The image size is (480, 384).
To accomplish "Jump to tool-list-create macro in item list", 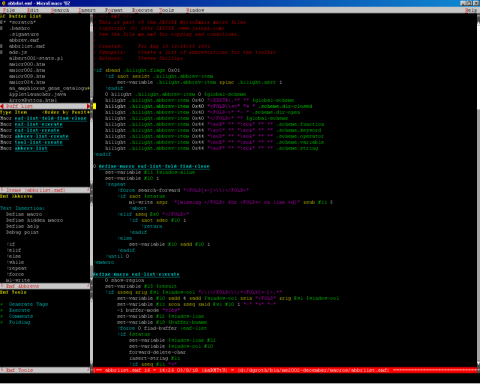I will [x=39, y=142].
